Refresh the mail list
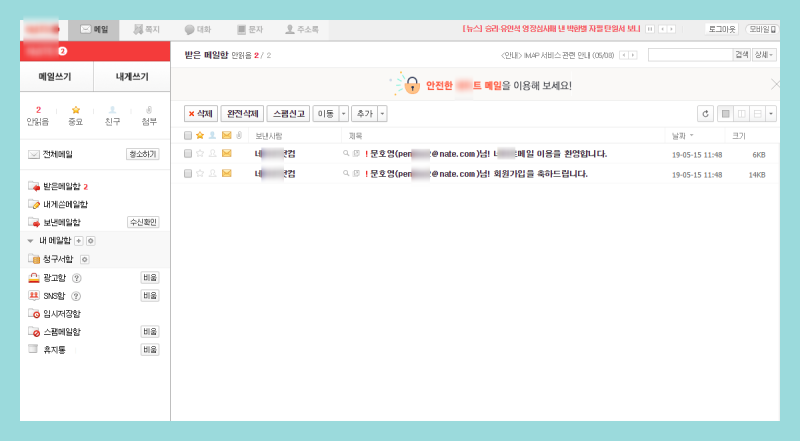The image size is (800, 441). 705,113
